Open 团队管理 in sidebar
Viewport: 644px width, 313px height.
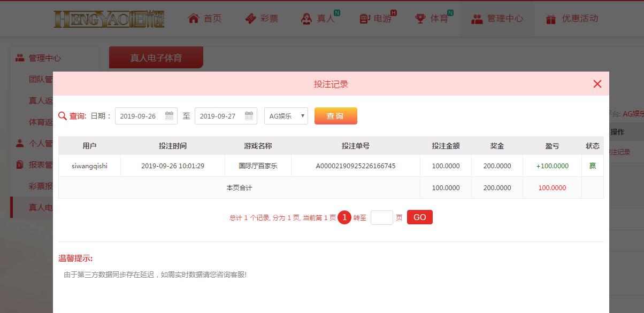41,79
